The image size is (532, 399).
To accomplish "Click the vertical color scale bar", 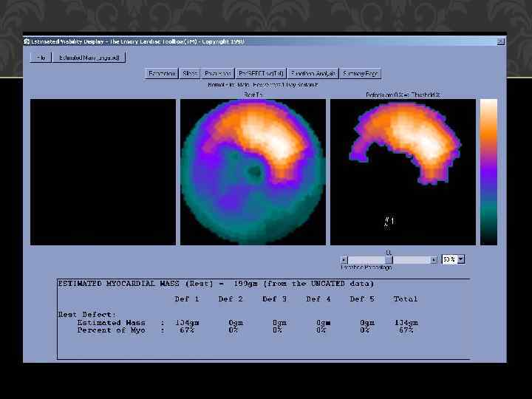I will point(488,171).
